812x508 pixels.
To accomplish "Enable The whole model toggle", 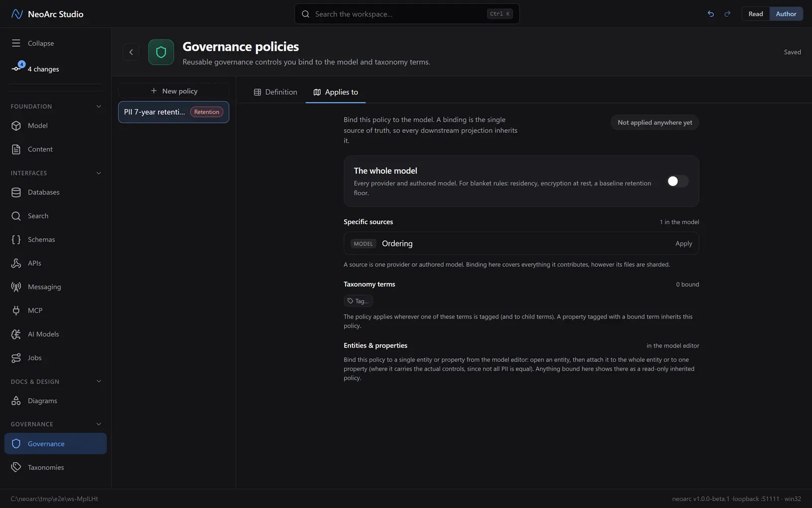I will coord(678,181).
